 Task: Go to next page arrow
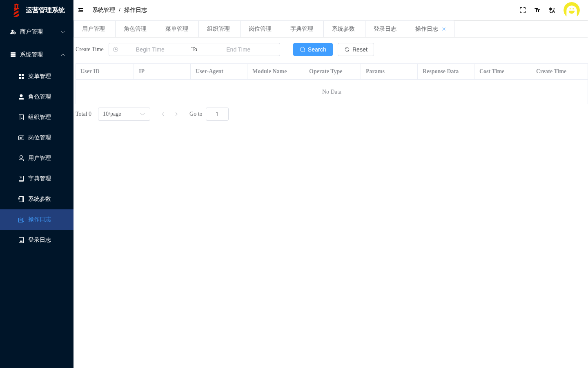[x=176, y=114]
